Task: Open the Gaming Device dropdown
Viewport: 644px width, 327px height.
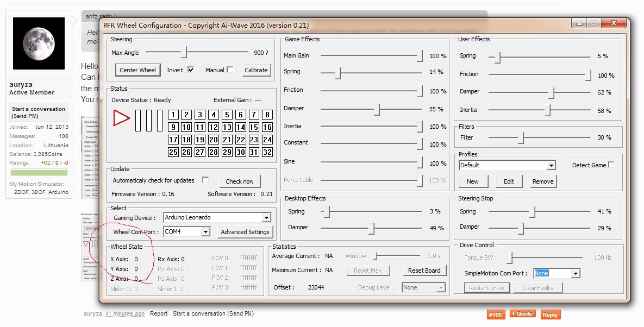Action: (266, 218)
